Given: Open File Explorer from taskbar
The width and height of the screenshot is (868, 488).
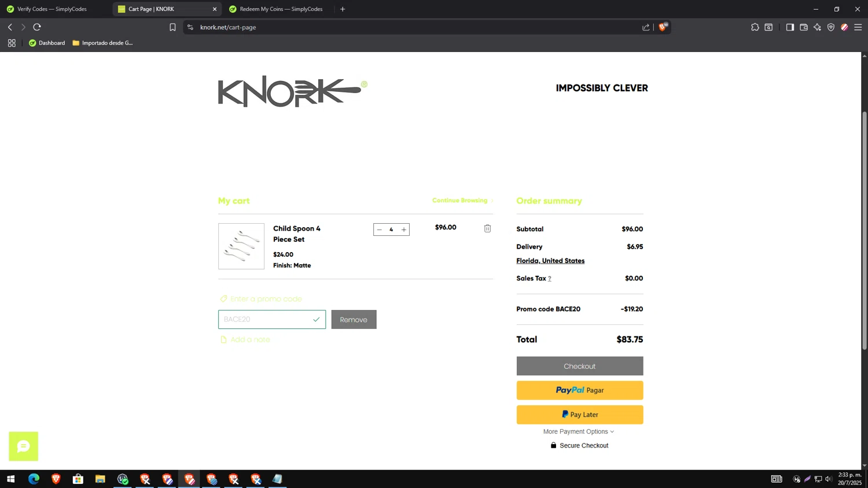Looking at the screenshot, I should (100, 479).
